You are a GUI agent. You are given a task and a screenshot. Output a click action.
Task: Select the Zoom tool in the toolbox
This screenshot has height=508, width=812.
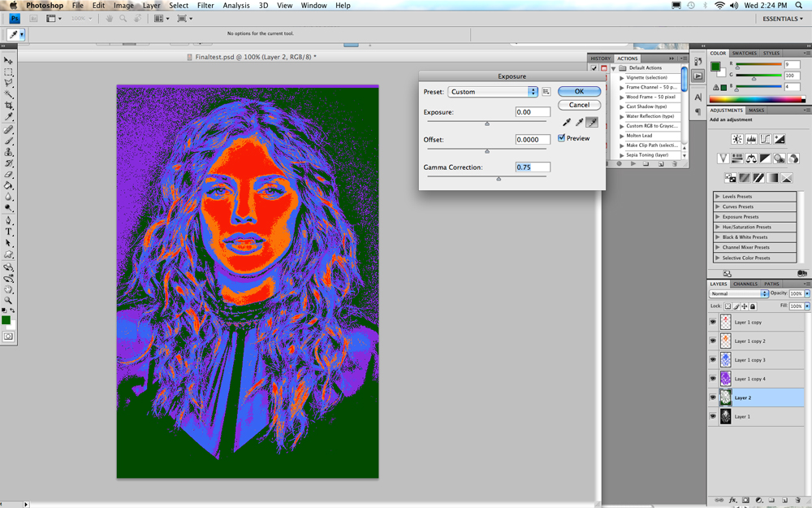8,300
